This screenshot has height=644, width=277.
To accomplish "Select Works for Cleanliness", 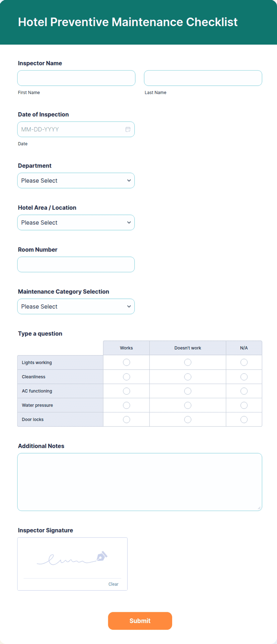I will point(126,376).
